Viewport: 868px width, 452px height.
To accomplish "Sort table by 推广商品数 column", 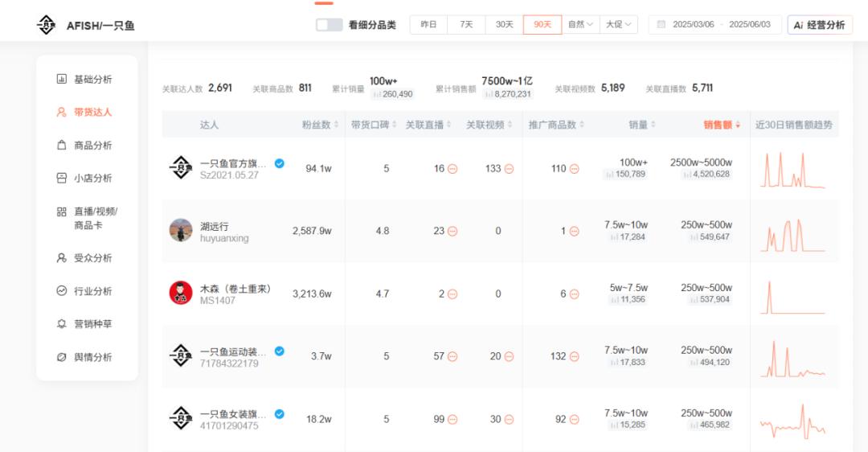I will 556,125.
